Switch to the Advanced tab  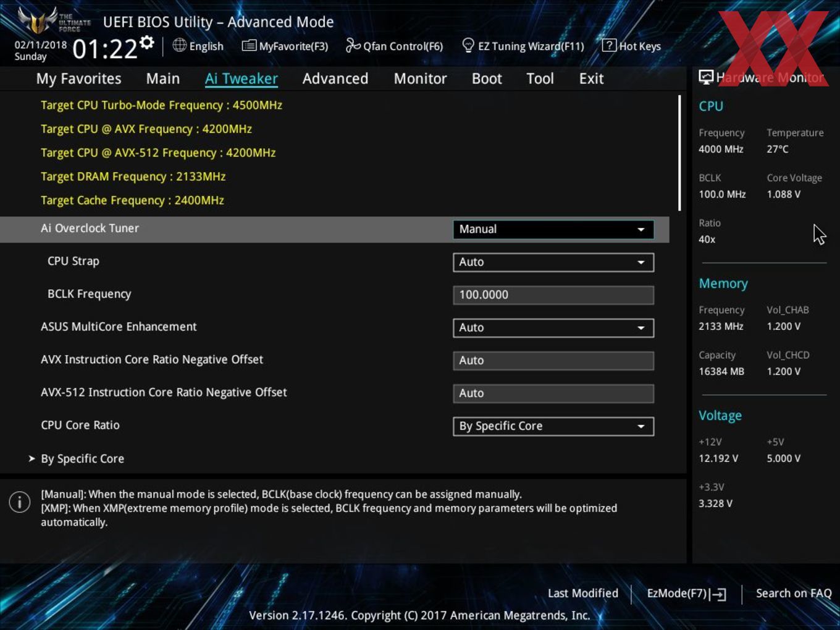click(335, 78)
